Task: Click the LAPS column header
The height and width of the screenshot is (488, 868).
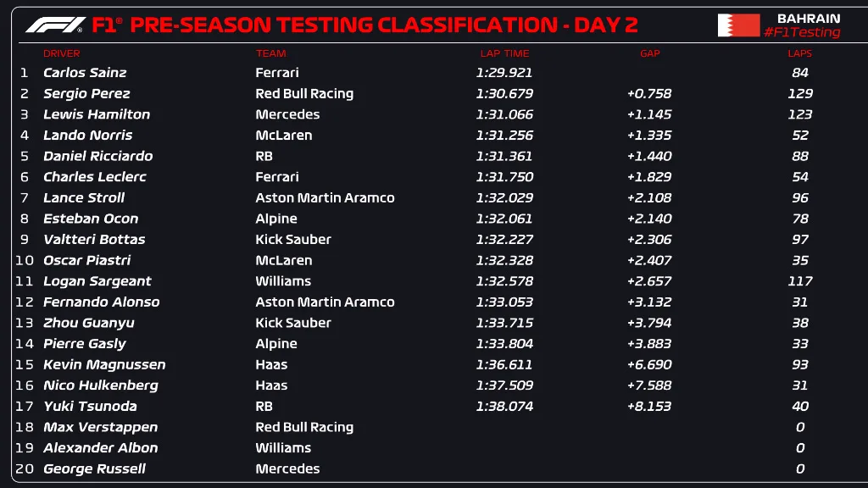Action: pyautogui.click(x=799, y=53)
